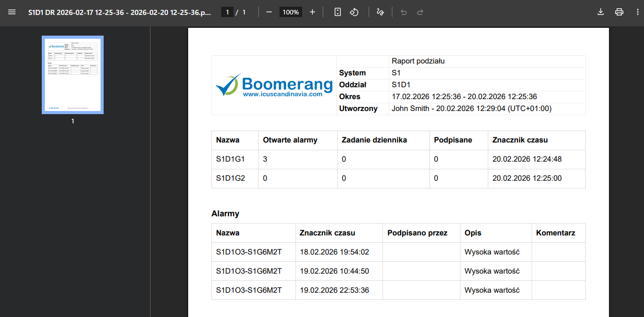Toggle the sidebar with the hamburger menu icon
Viewport: 644px width, 317px height.
(12, 12)
